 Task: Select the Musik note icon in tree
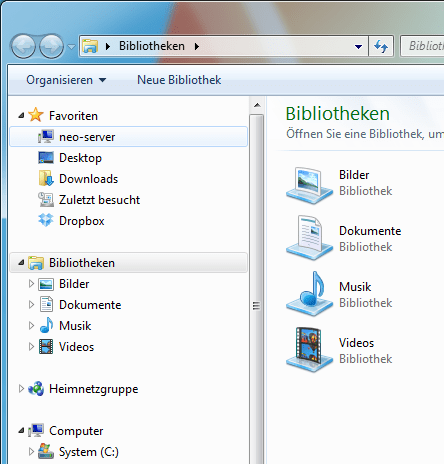(46, 325)
